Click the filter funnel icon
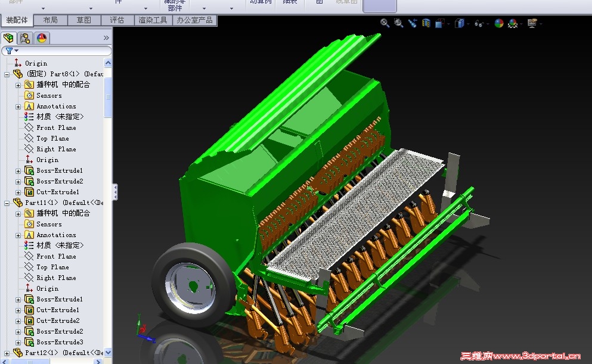 point(9,51)
